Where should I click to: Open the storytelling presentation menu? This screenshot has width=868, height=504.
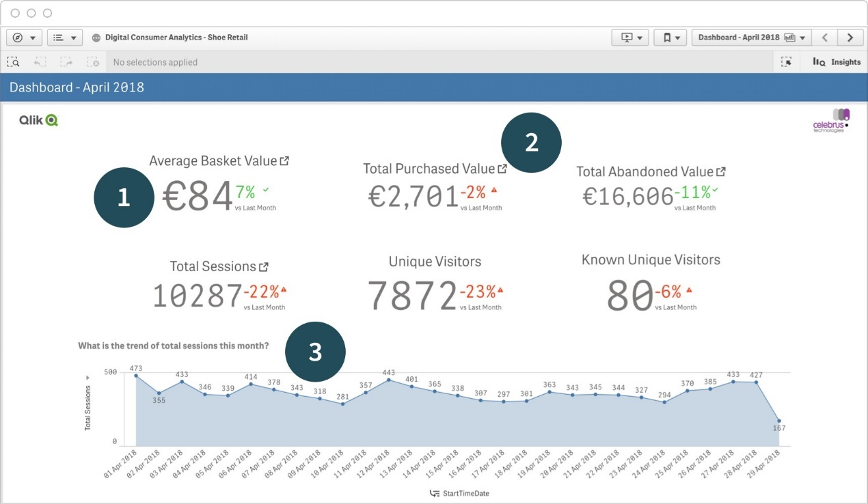[x=630, y=38]
